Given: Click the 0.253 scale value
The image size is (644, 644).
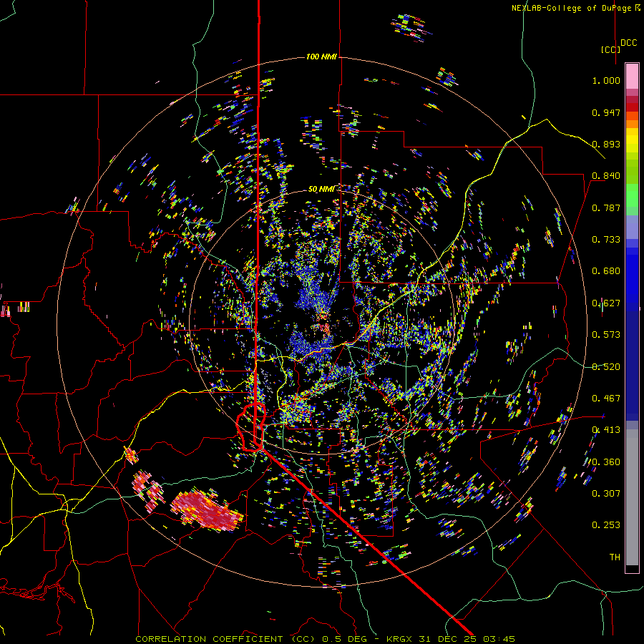Looking at the screenshot, I should click(x=606, y=525).
